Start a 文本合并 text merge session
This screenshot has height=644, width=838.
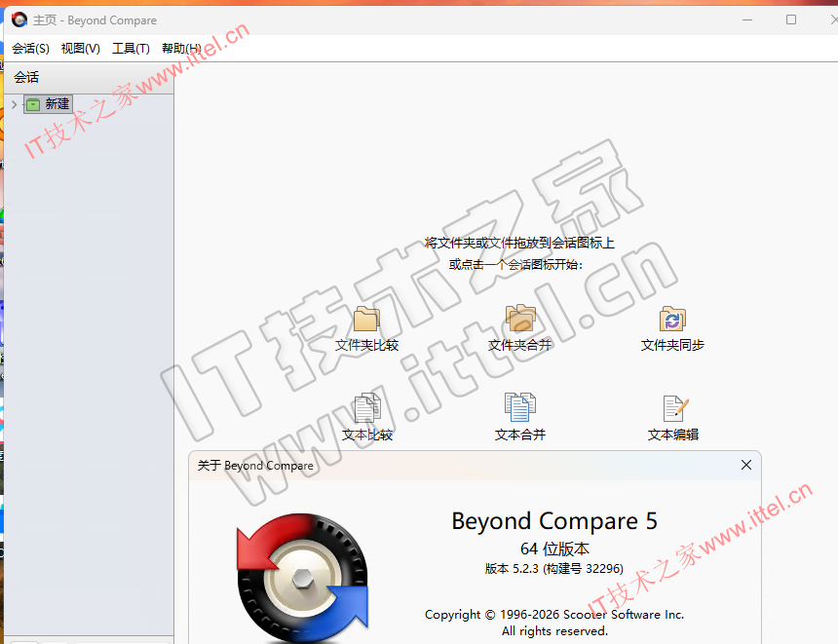point(520,417)
